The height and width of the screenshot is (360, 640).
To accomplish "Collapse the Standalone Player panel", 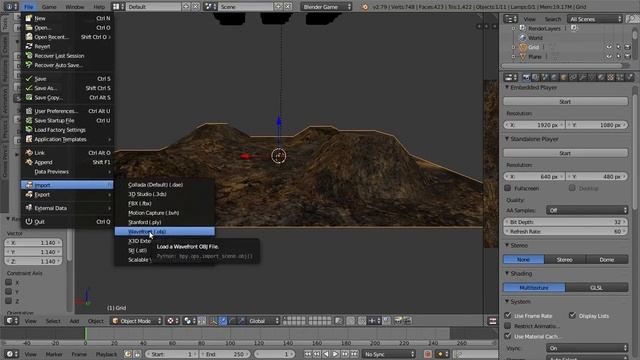I will click(x=507, y=139).
